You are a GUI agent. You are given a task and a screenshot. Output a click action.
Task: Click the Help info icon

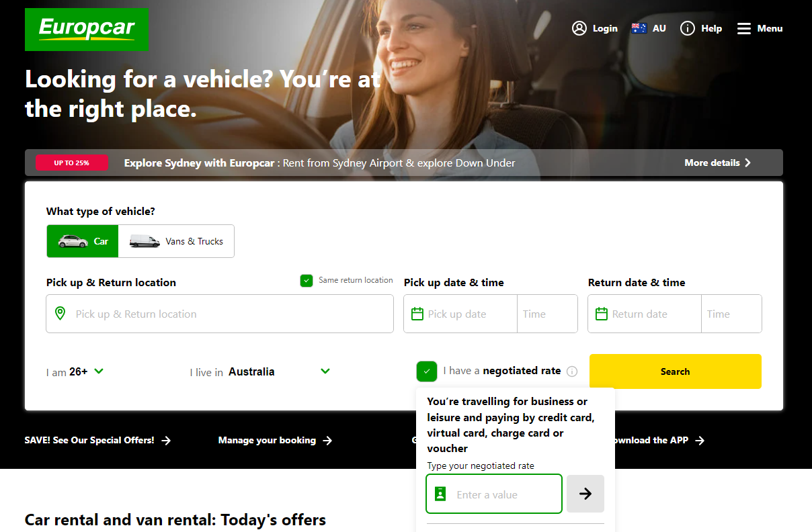point(687,28)
